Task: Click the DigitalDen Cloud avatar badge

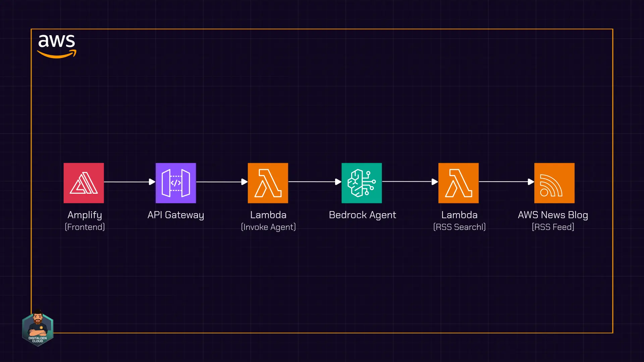Action: point(38,328)
